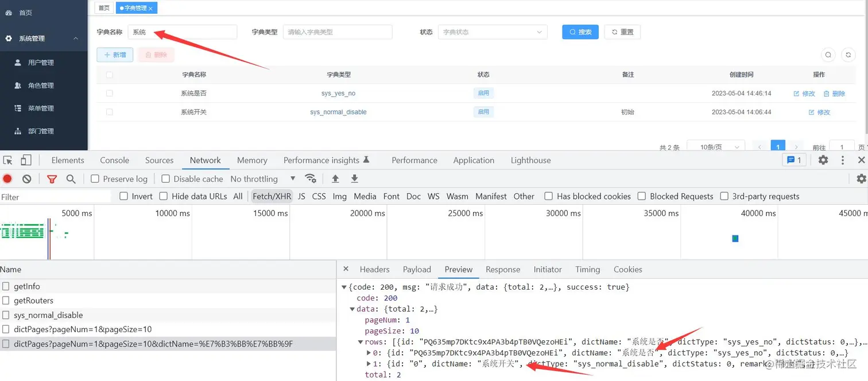The width and height of the screenshot is (868, 381).
Task: Export HAR file download icon
Action: [354, 179]
